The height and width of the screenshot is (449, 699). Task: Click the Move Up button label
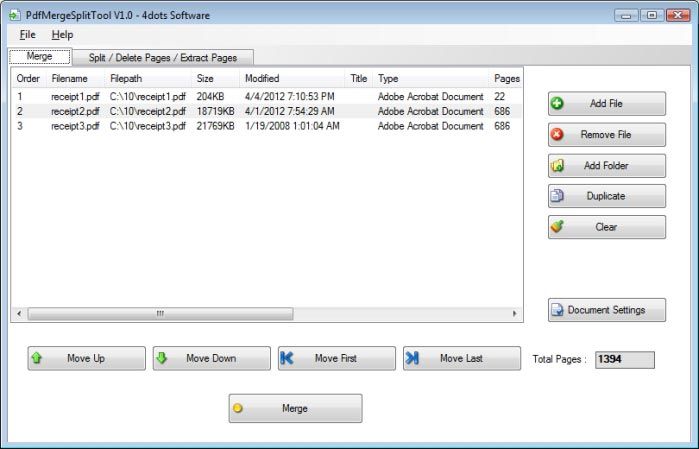86,358
